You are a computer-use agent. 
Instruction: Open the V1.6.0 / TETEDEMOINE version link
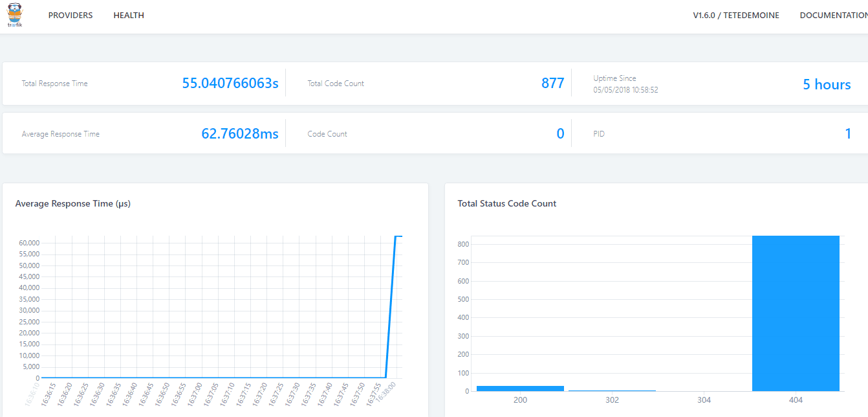tap(736, 16)
